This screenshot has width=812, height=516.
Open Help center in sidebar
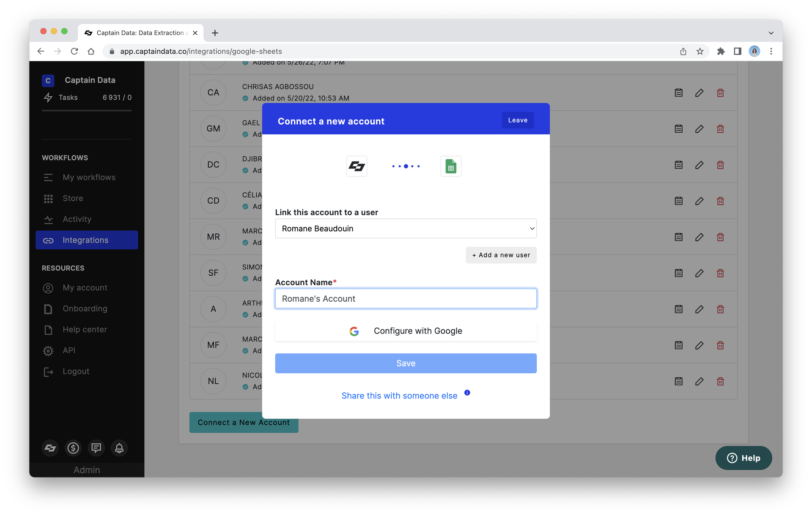click(x=87, y=330)
